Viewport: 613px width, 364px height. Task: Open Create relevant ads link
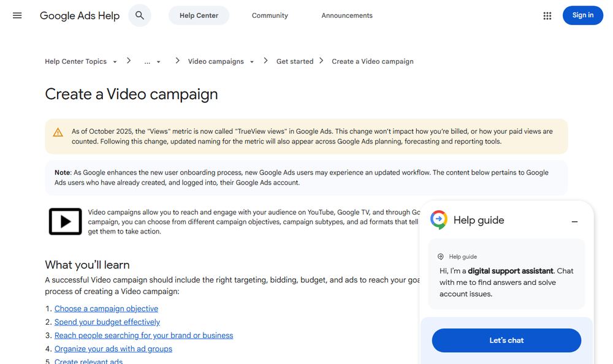point(88,361)
